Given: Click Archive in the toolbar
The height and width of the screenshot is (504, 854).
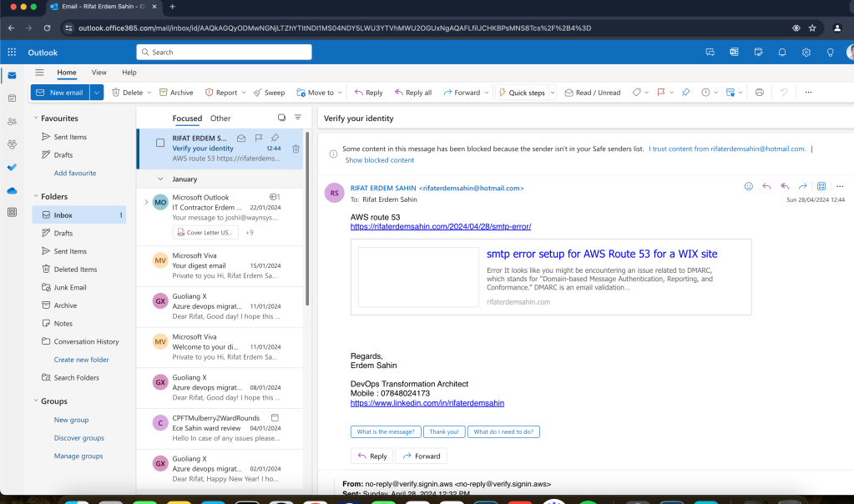Looking at the screenshot, I should pos(176,93).
